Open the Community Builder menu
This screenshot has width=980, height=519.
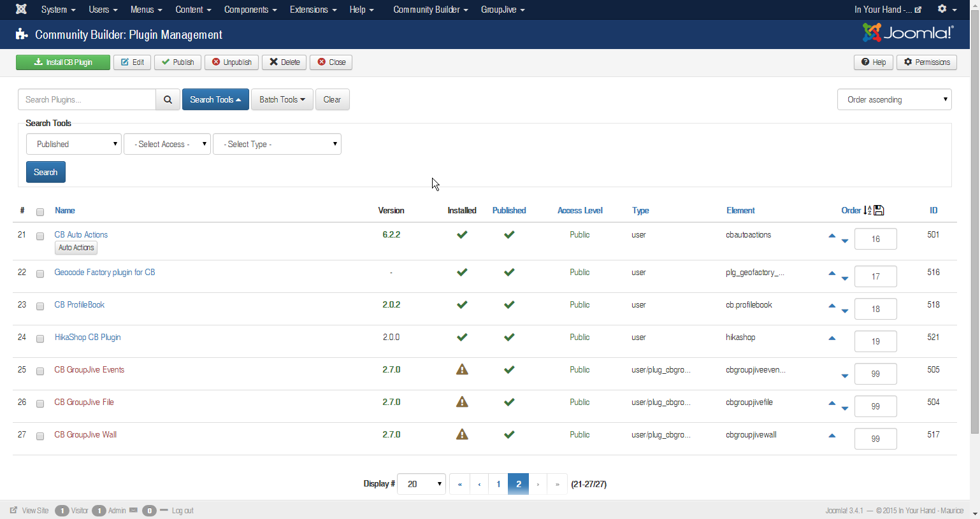pos(430,10)
